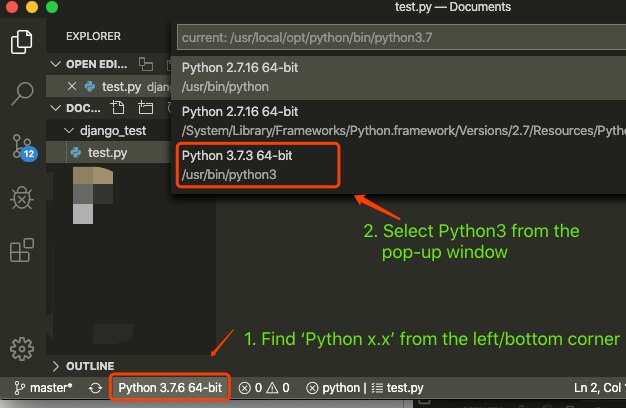Click the python linter status item

click(x=334, y=388)
